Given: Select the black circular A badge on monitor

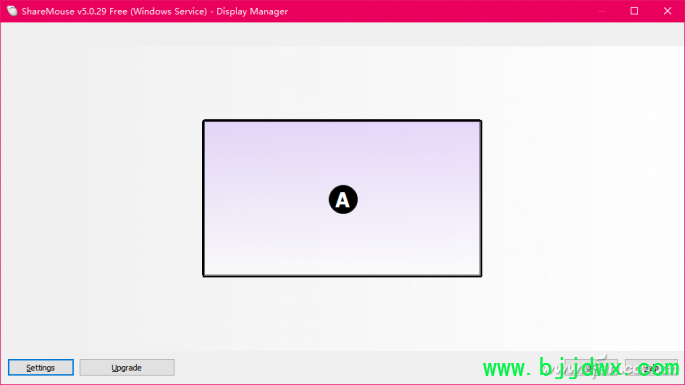Looking at the screenshot, I should pos(343,200).
